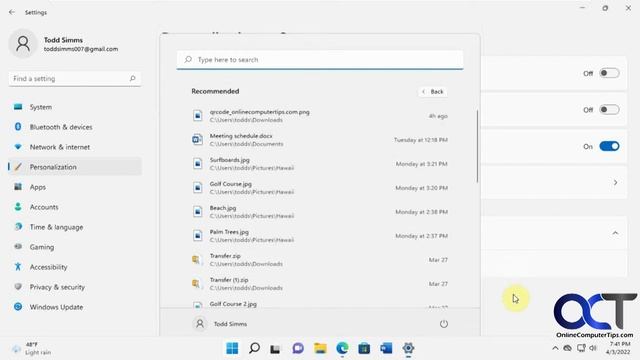Open Surfboards.jpg recommended file
This screenshot has height=360, width=640.
click(320, 164)
